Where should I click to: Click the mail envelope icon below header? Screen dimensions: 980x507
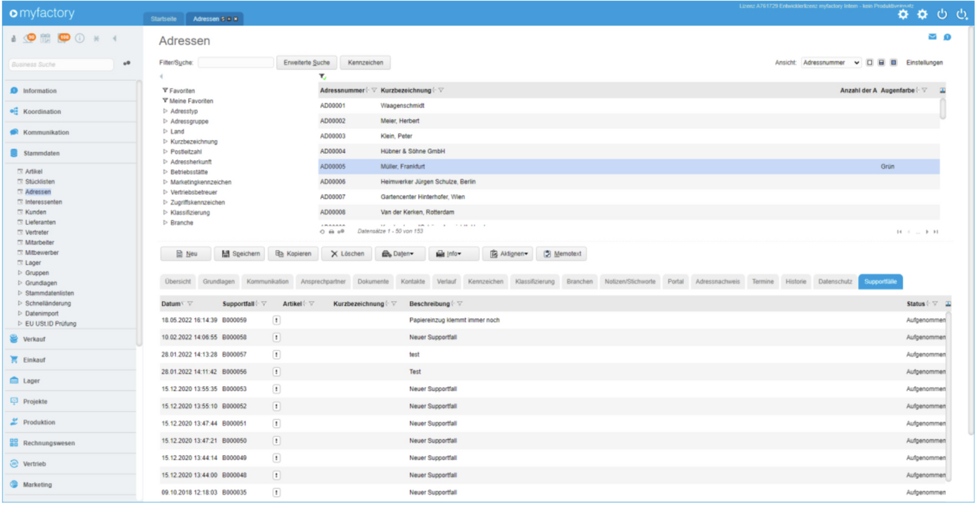(932, 37)
